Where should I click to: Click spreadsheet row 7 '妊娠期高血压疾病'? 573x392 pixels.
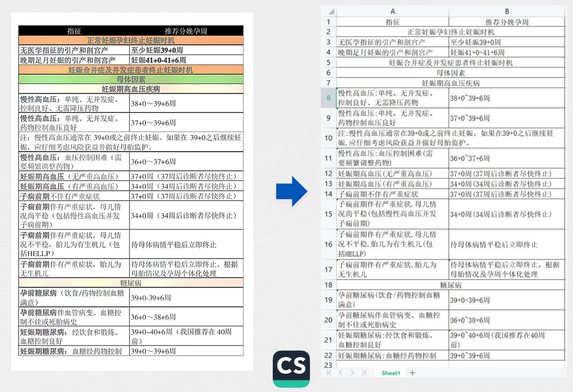tap(451, 83)
